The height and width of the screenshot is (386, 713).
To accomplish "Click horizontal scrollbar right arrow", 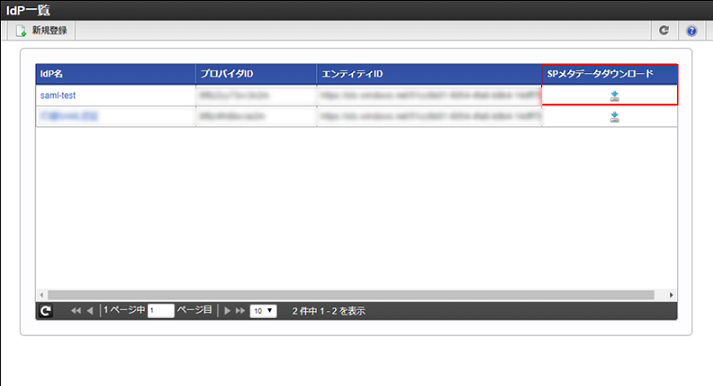I will [671, 295].
